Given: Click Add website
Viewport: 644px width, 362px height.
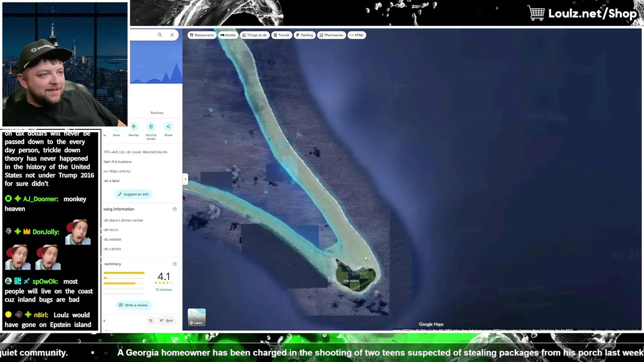Looking at the screenshot, I should 113,239.
